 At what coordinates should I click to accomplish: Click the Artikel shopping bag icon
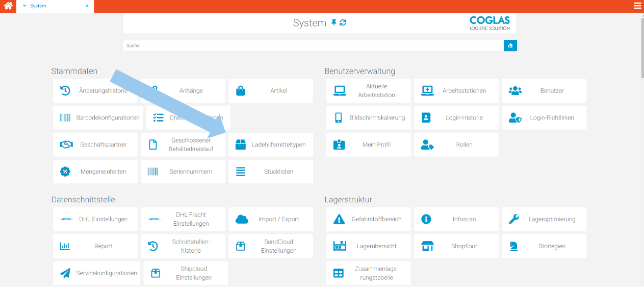[241, 91]
